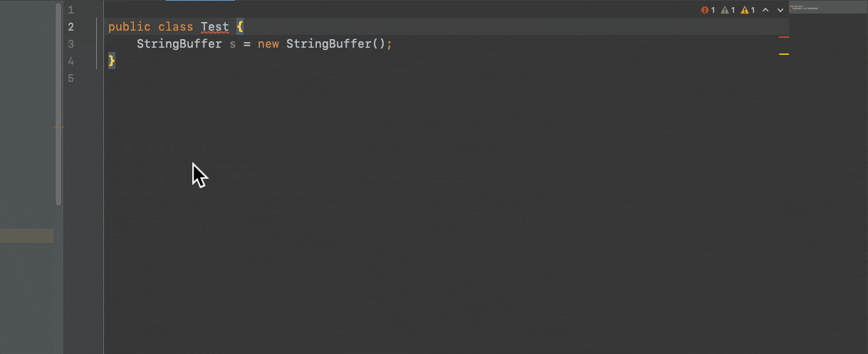This screenshot has width=868, height=354.
Task: Click line number 3 in the gutter
Action: (70, 44)
